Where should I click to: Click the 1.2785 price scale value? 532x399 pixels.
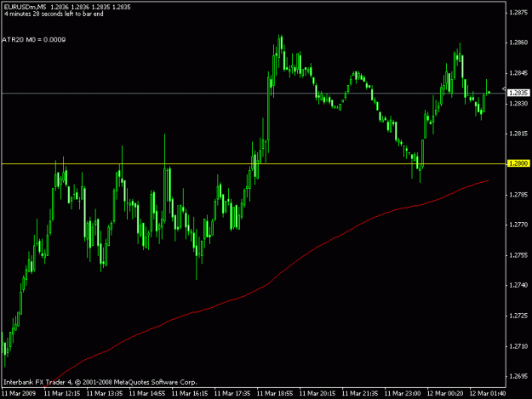518,195
